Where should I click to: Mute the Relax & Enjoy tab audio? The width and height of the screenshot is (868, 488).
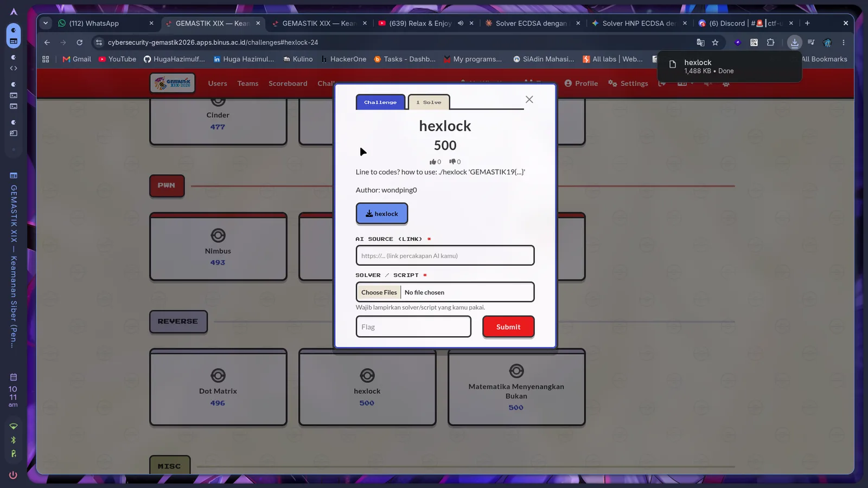point(460,23)
